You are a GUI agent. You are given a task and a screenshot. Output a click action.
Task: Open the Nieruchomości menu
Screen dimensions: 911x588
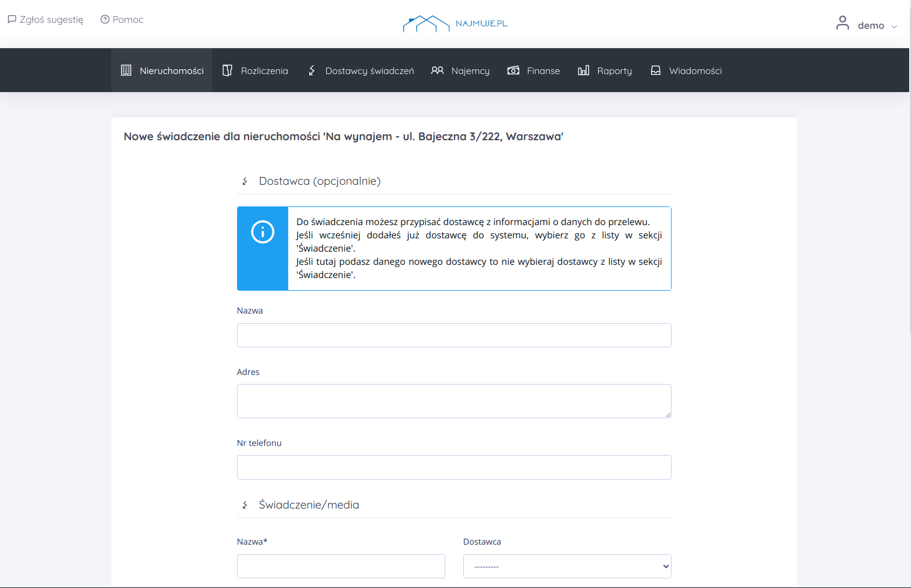point(162,70)
